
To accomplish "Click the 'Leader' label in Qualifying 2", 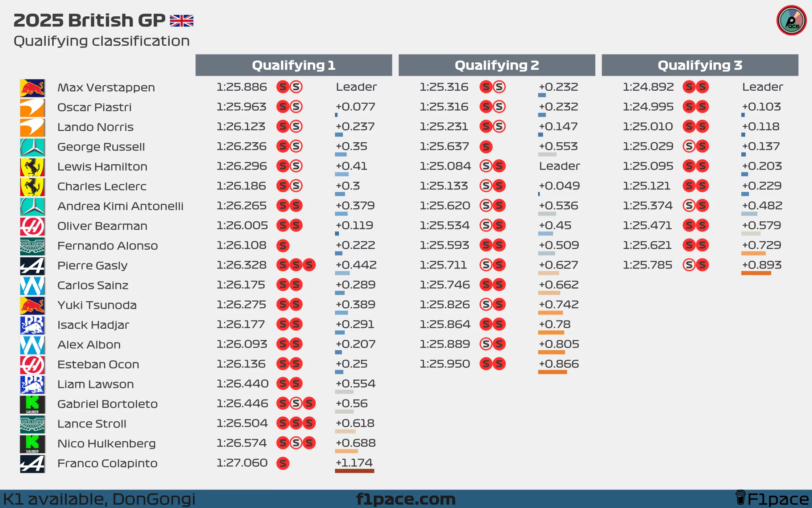I will coord(559,166).
